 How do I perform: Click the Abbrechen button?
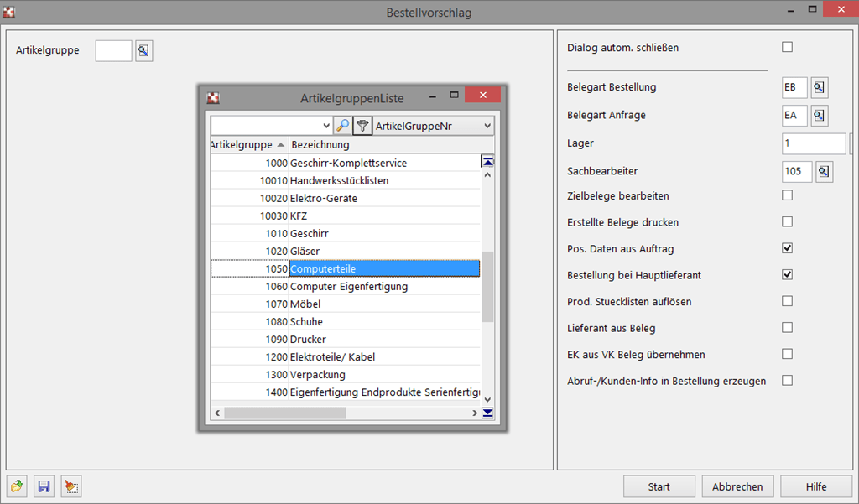pyautogui.click(x=737, y=486)
